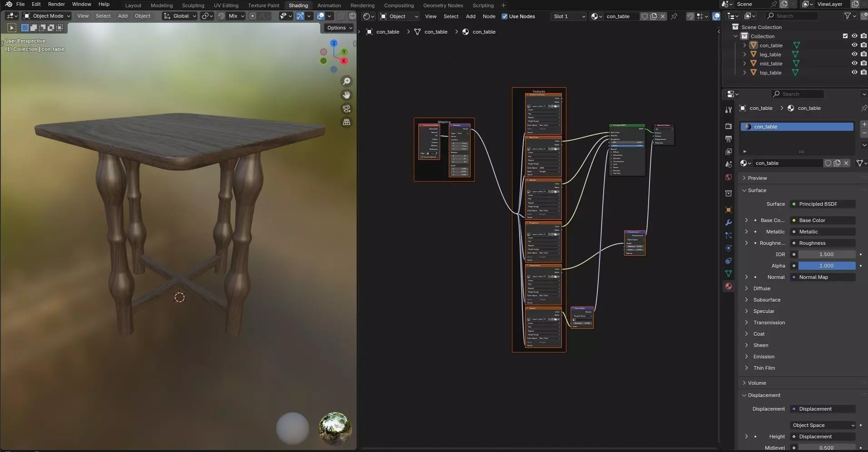Disable top_table in renders via camera icon
Screen dimensions: 868x452
863,72
